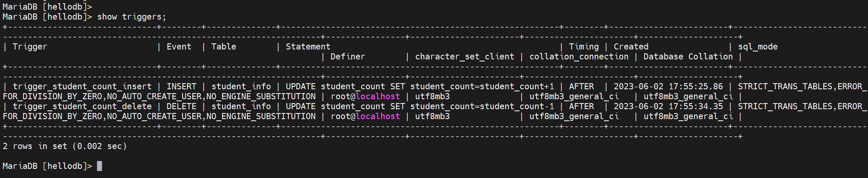Screen dimensions: 868x178
Task: Click the 'Database Collation' column header
Action: 688,57
